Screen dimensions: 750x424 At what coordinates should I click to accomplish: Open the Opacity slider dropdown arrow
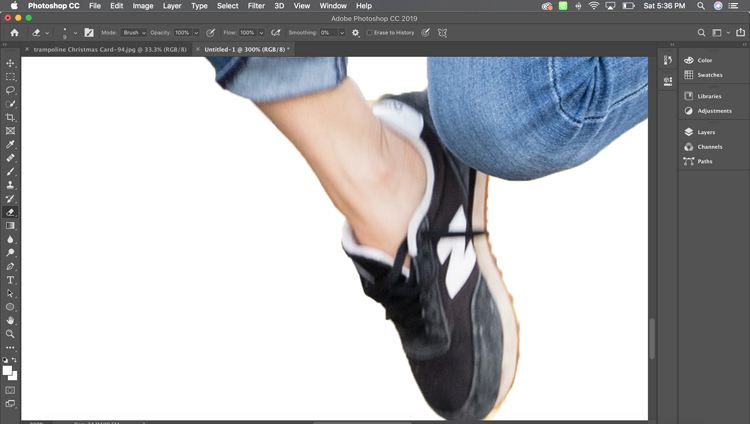(196, 33)
